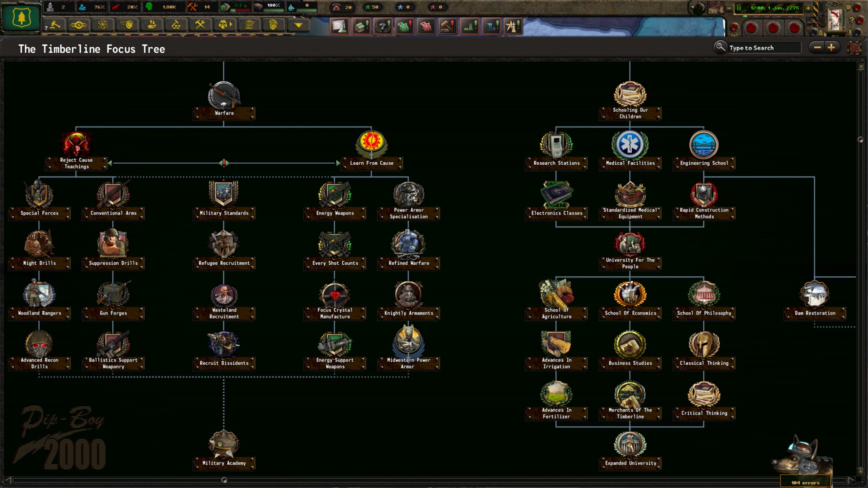Expand the yellow down-arrow toolbar dropdown
The width and height of the screenshot is (868, 488).
click(298, 25)
